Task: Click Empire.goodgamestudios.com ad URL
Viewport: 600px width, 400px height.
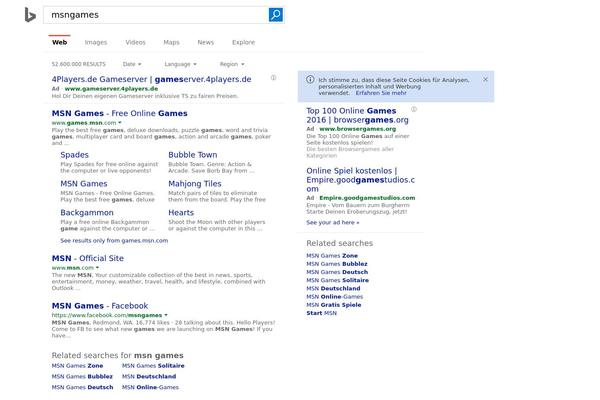Action: tap(367, 198)
